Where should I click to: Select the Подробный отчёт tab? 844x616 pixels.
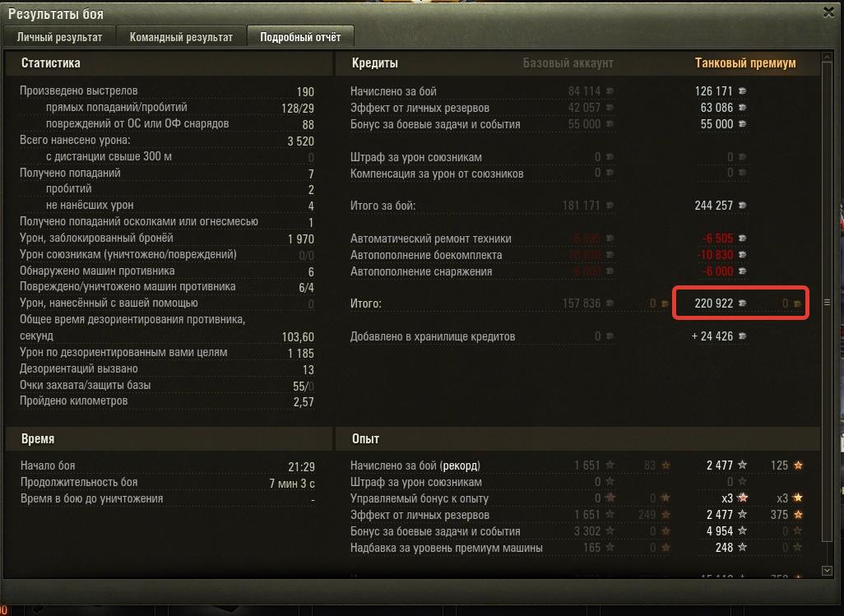[300, 37]
